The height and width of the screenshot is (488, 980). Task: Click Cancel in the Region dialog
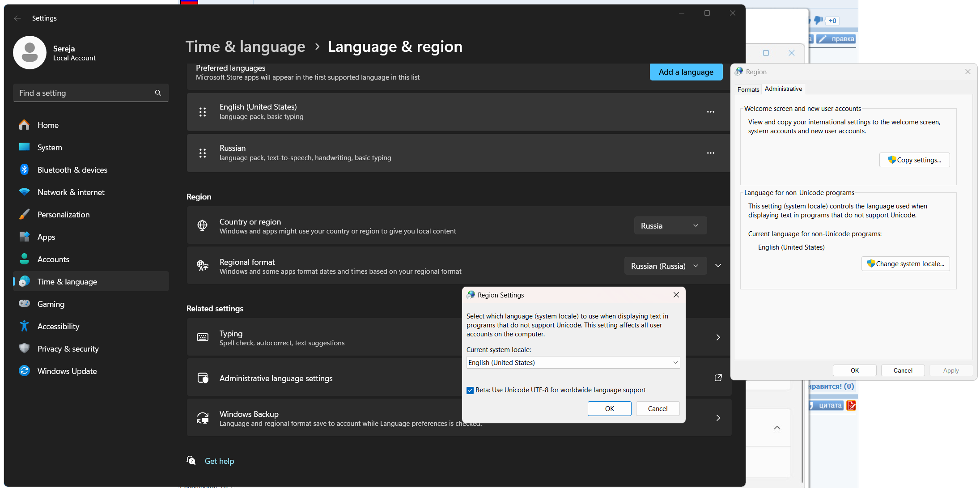click(x=903, y=370)
